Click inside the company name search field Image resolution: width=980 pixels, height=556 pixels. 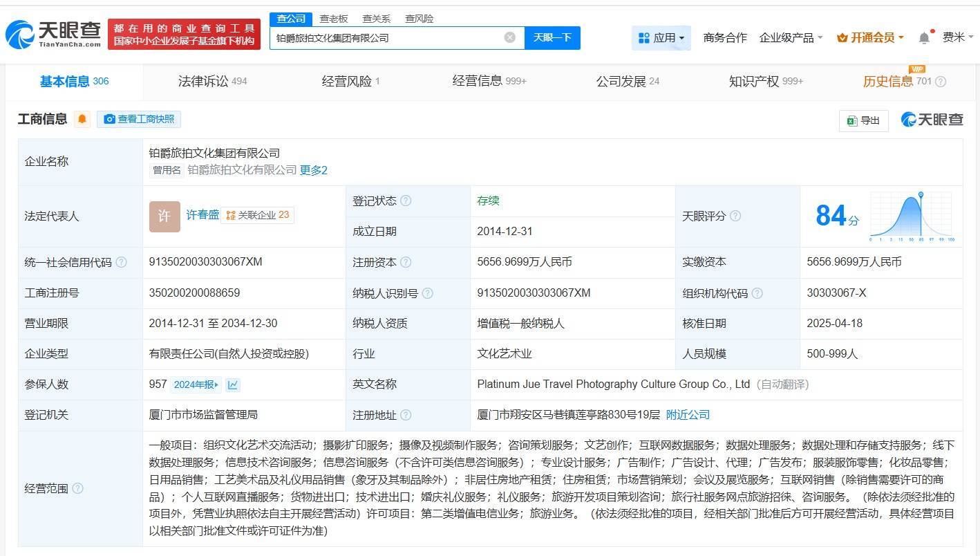[x=387, y=38]
